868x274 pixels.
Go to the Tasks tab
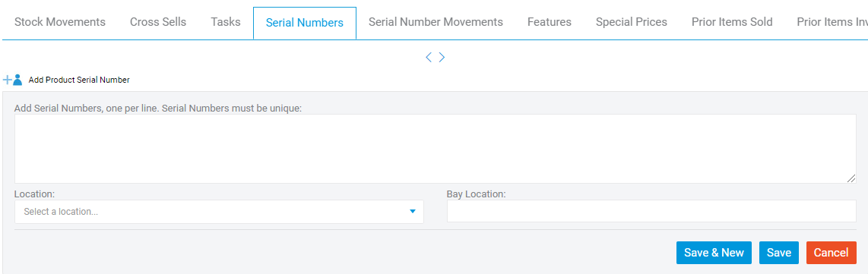pos(225,22)
